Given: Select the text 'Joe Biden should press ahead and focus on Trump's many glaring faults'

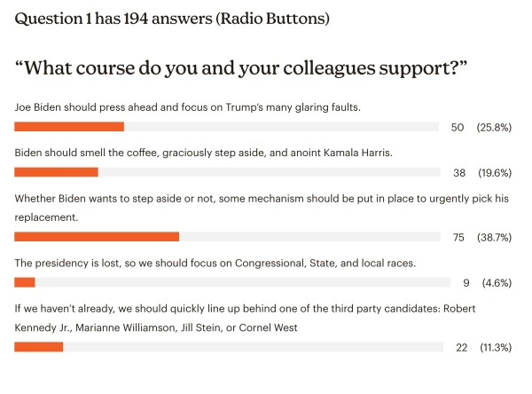Looking at the screenshot, I should 188,107.
